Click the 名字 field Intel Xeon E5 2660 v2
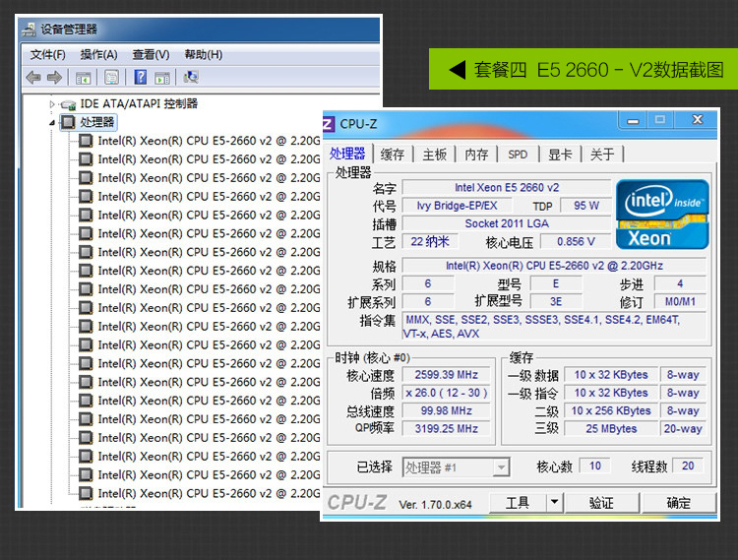738x560 pixels. (x=507, y=188)
